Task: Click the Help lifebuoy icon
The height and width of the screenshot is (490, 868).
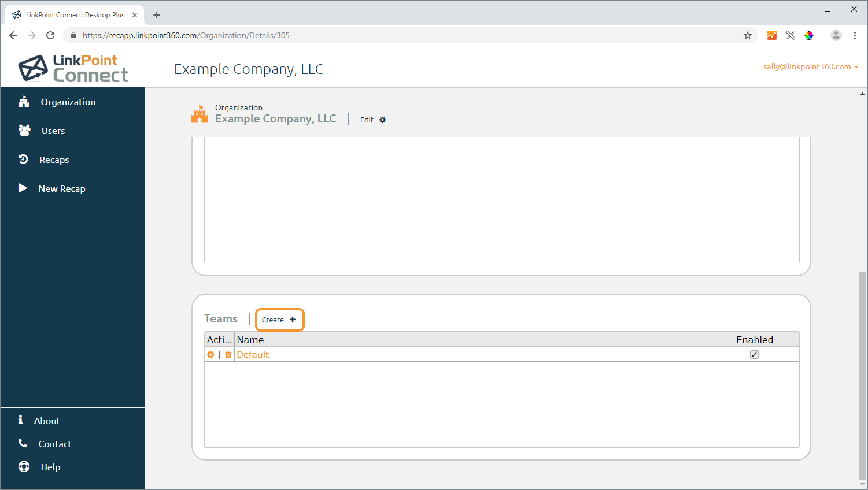Action: 24,466
